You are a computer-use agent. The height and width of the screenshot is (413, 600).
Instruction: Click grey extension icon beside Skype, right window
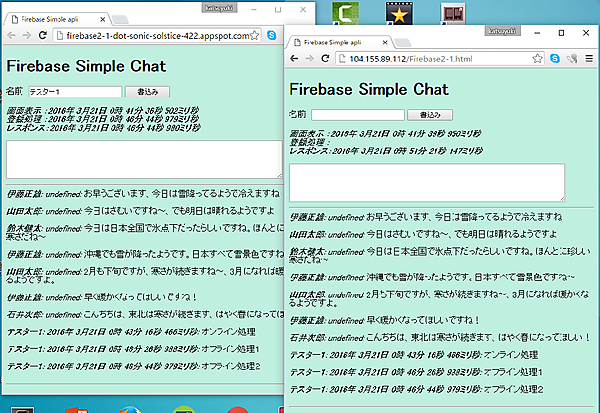coord(572,59)
